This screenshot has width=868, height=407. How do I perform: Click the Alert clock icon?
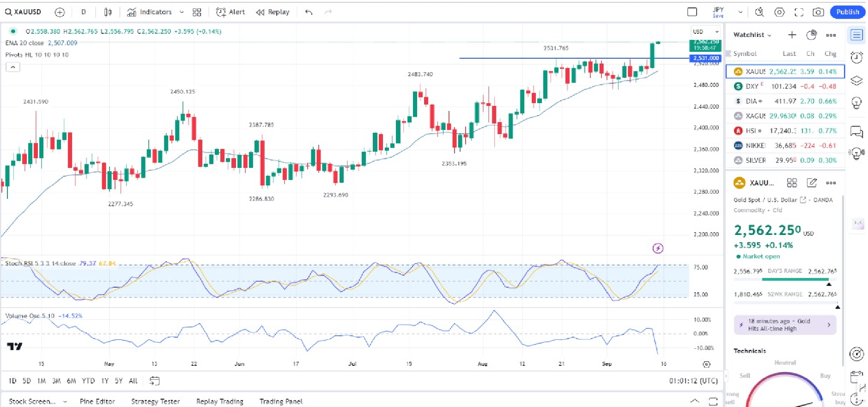pyautogui.click(x=221, y=12)
